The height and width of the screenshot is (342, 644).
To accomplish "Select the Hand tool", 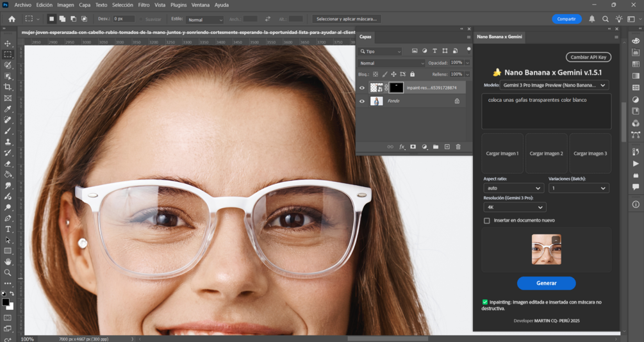I will pyautogui.click(x=8, y=261).
